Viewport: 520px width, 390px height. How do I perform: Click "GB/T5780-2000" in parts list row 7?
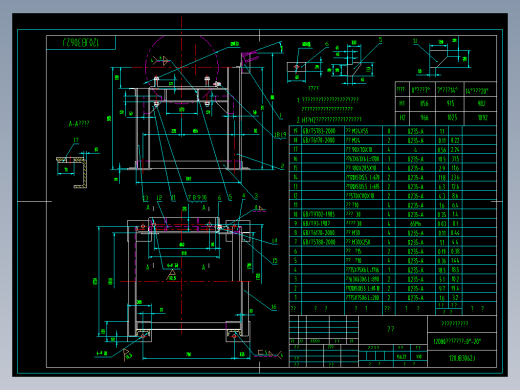pyautogui.click(x=319, y=242)
